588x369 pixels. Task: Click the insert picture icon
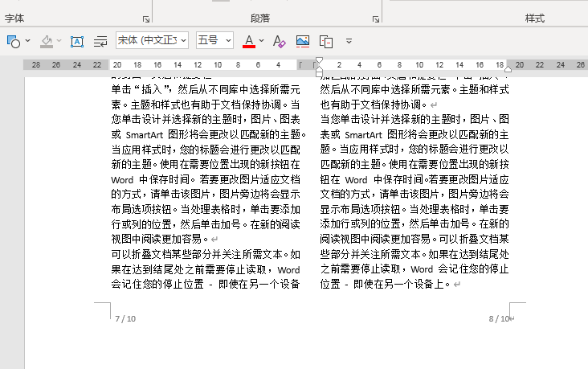click(x=303, y=40)
